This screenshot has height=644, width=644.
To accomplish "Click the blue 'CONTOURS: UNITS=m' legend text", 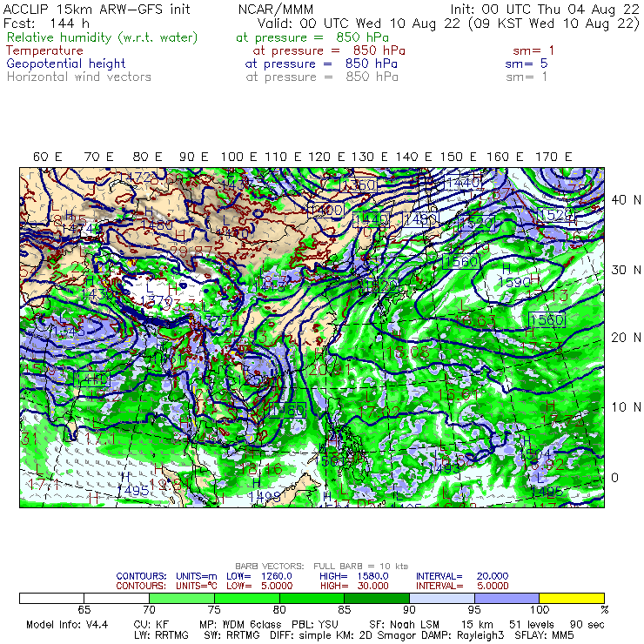I will coord(166,576).
